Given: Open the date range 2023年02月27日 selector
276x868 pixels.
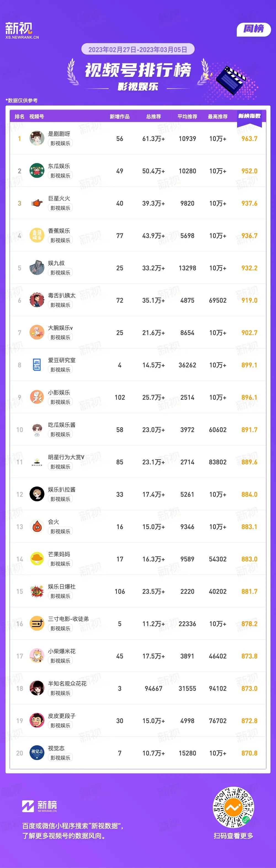Looking at the screenshot, I should [x=138, y=49].
